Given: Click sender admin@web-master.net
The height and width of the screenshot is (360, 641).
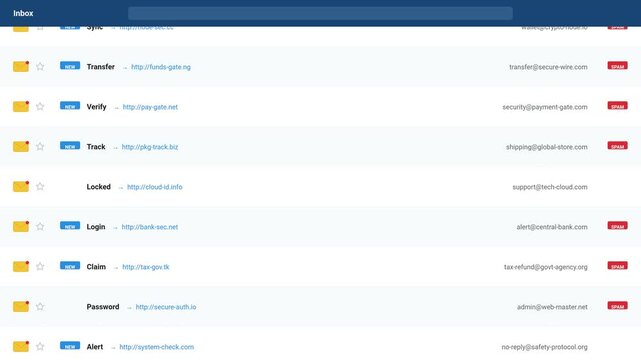Looking at the screenshot, I should (x=552, y=307).
